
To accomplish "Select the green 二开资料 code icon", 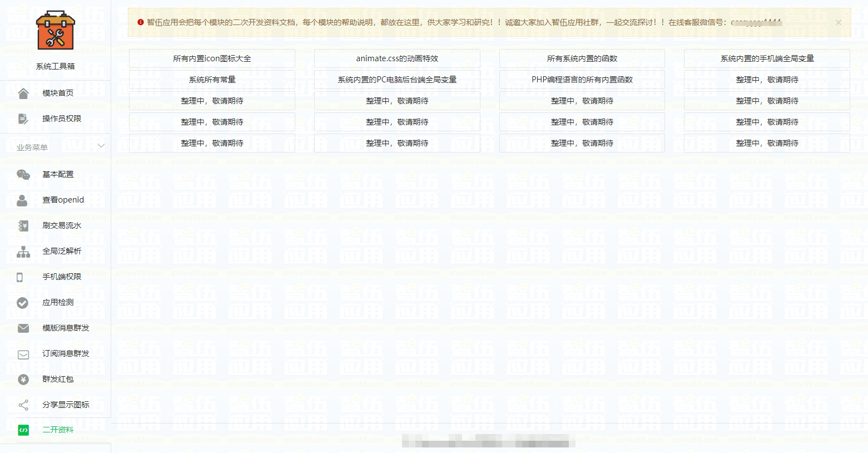I will coord(23,430).
